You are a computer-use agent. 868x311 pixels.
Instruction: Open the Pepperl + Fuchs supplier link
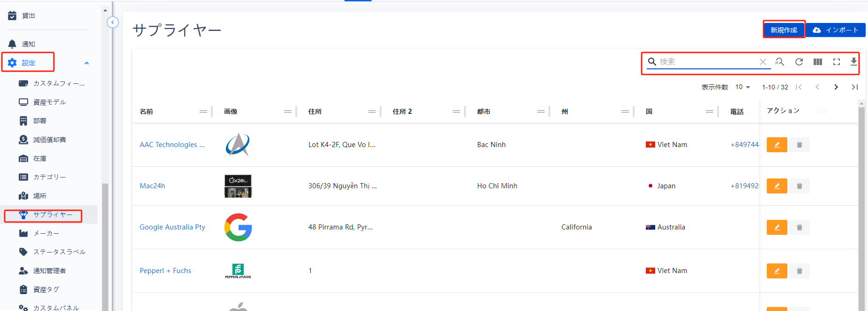point(165,271)
